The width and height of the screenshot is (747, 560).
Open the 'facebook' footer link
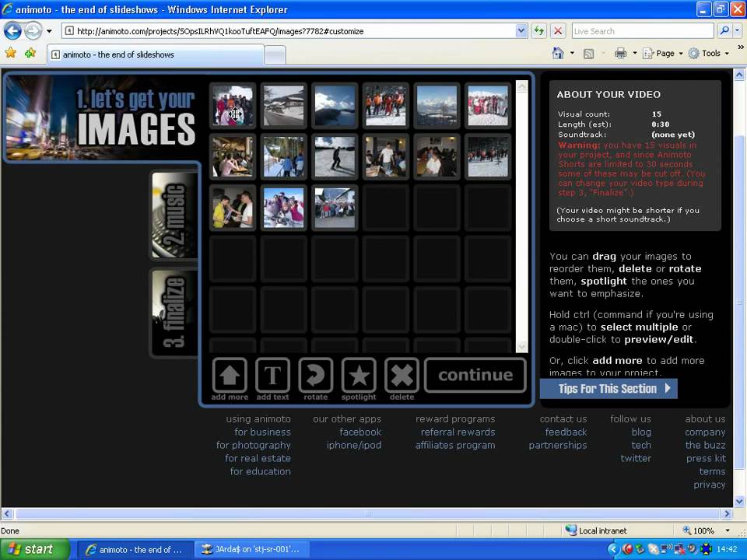360,432
